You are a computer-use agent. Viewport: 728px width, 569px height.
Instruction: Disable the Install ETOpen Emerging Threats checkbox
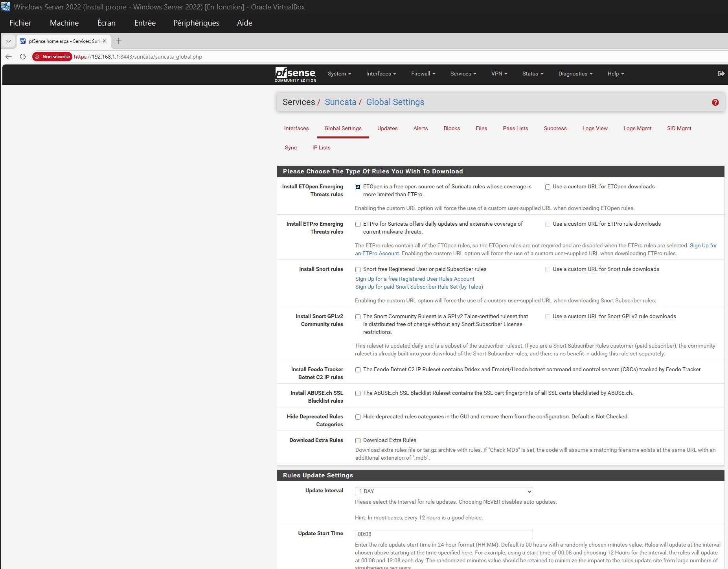358,187
